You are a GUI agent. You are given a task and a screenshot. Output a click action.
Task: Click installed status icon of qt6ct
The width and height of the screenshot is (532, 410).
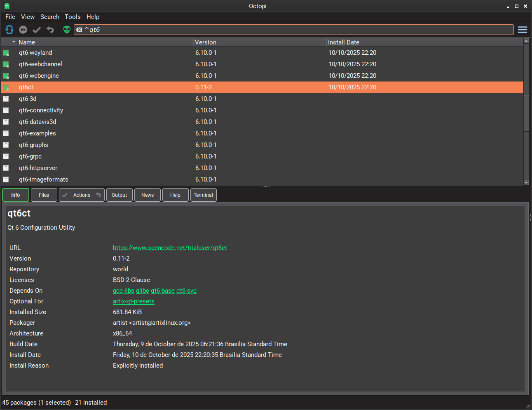point(6,87)
